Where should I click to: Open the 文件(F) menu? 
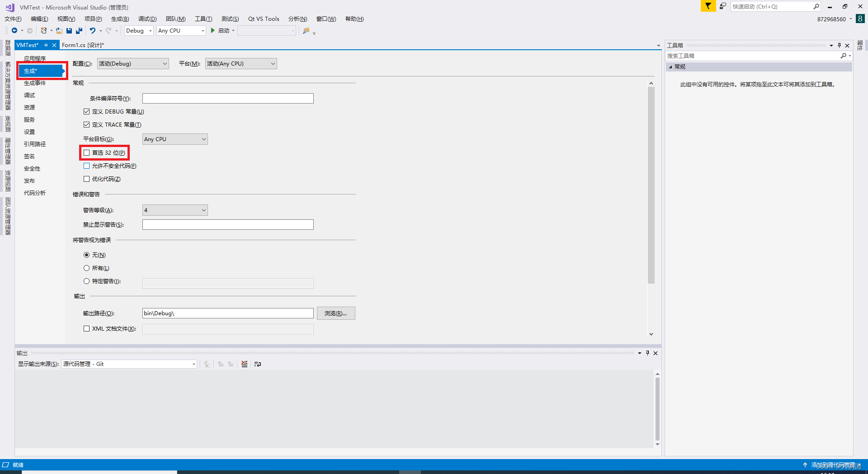[x=13, y=19]
